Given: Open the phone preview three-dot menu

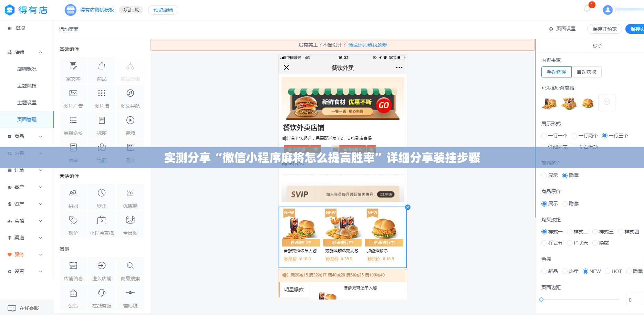Looking at the screenshot, I should click(x=399, y=67).
